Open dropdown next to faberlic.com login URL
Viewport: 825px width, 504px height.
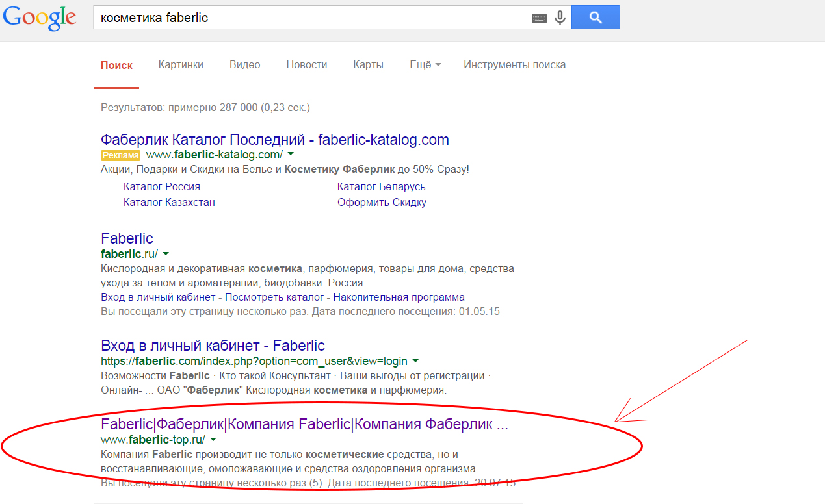coord(415,361)
